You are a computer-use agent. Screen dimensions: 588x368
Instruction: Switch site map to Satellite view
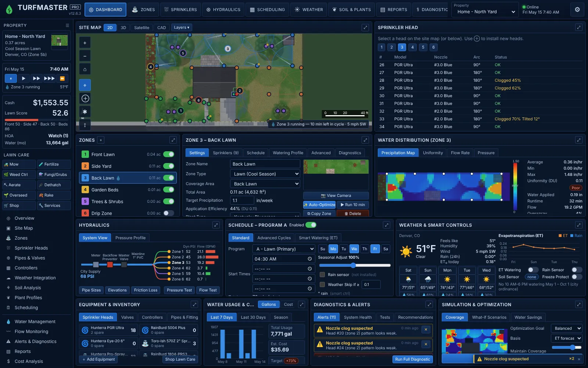141,28
